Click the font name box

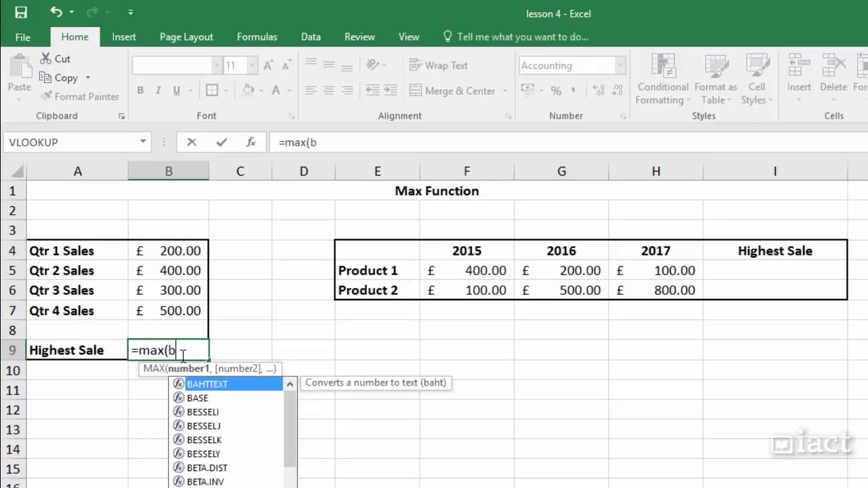[x=172, y=66]
